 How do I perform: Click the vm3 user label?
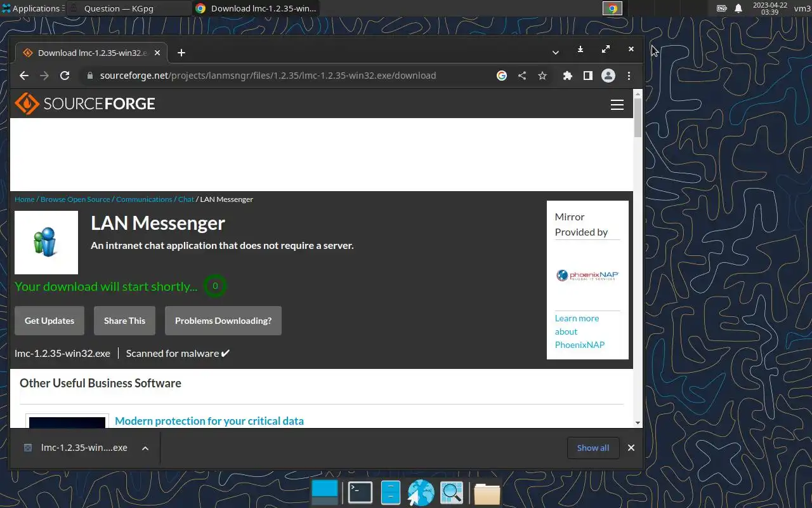[x=802, y=8]
